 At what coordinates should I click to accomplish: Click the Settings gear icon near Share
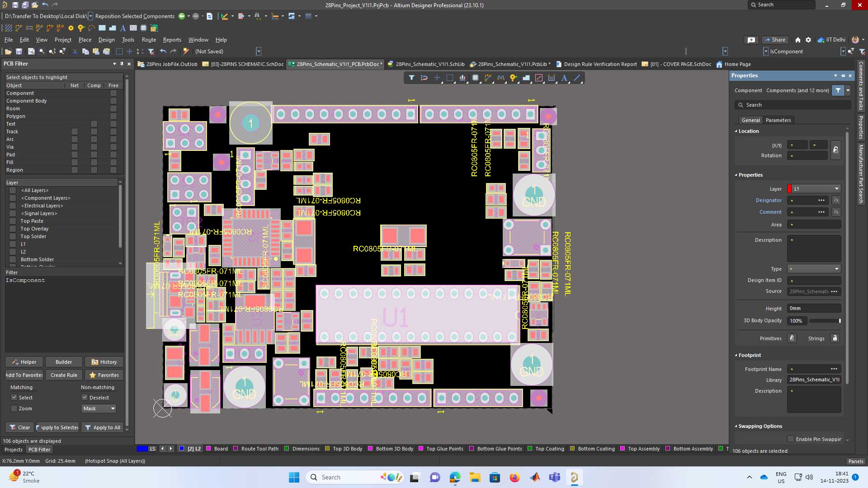click(808, 40)
